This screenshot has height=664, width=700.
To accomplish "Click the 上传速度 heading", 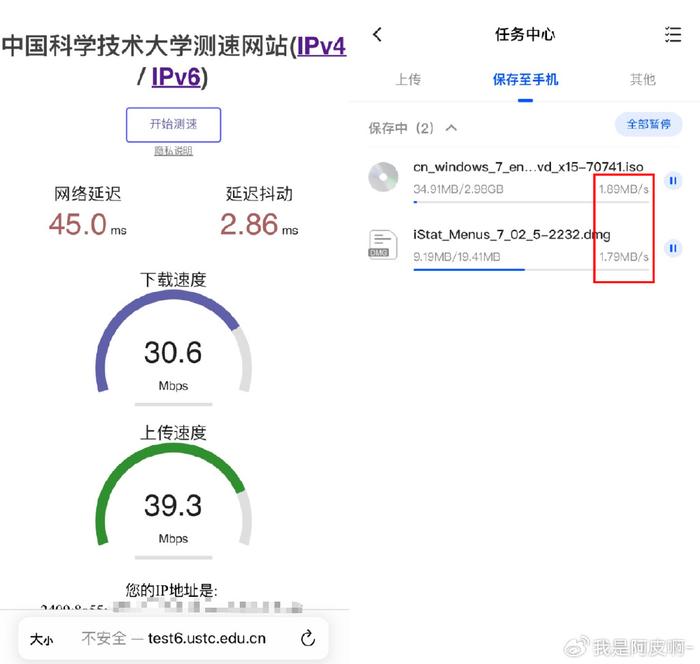I will click(173, 432).
